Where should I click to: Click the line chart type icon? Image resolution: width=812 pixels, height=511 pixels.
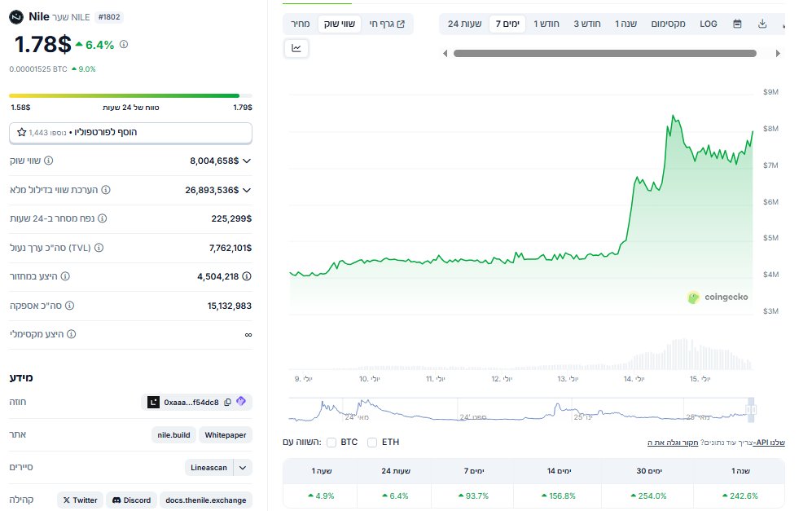(296, 48)
